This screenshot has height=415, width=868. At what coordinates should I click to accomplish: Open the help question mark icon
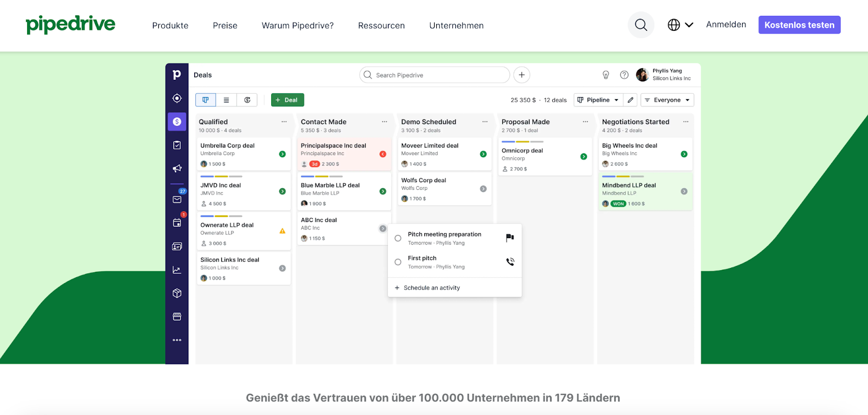(624, 75)
